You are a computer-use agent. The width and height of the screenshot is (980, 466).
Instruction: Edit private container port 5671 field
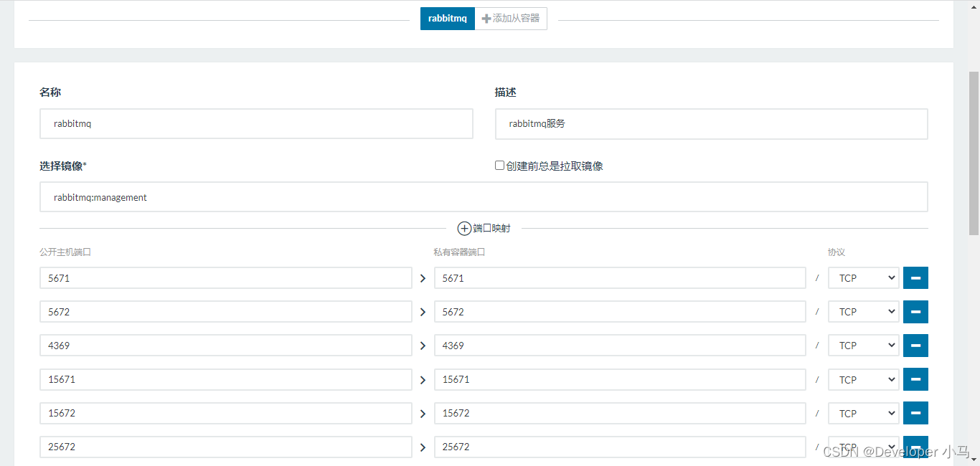pos(620,278)
